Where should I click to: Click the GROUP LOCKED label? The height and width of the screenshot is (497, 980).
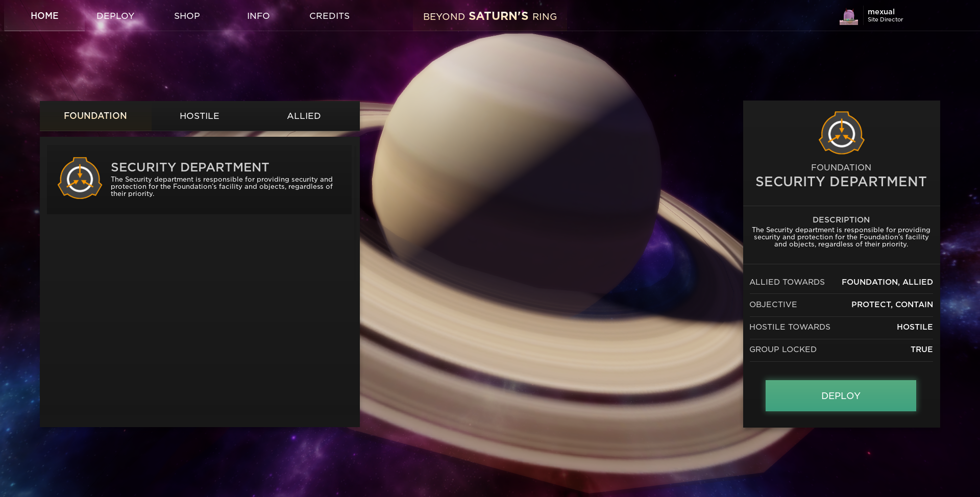click(x=783, y=350)
